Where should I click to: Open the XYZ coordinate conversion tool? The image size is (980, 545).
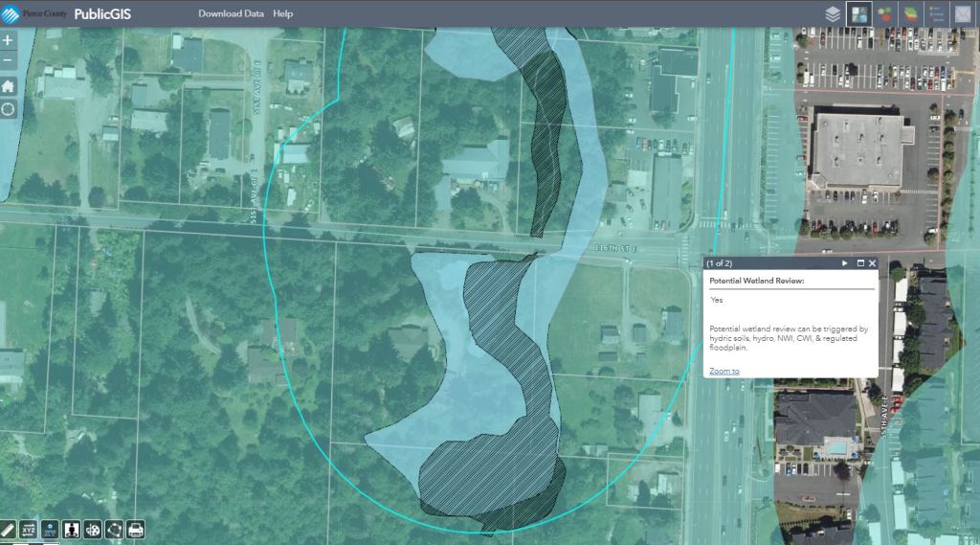coord(27,529)
